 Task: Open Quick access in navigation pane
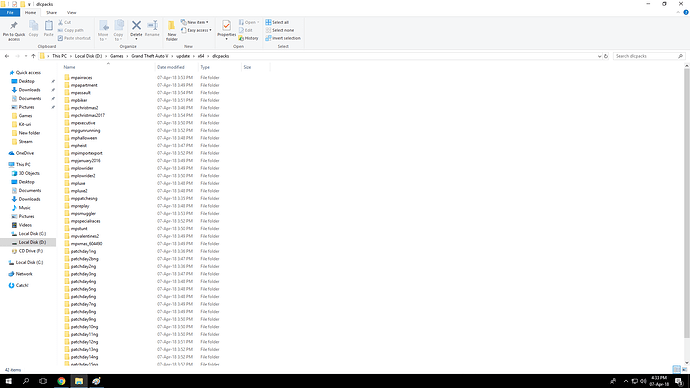click(28, 73)
